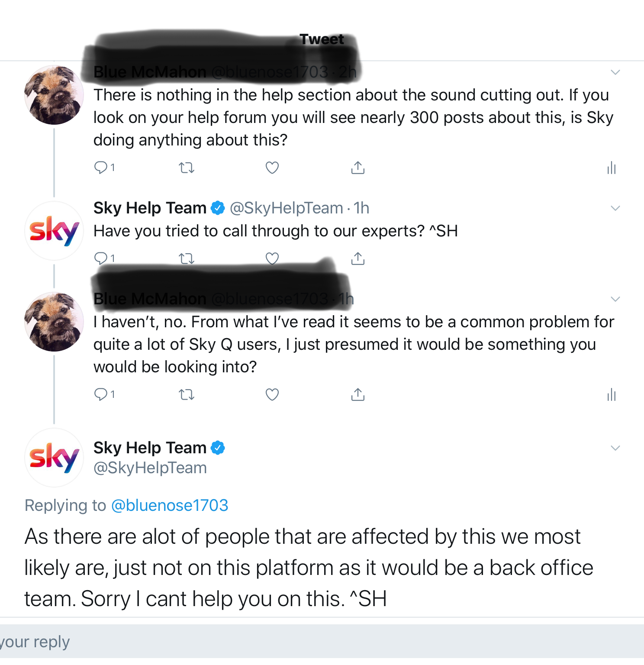Like the first tweet about 300 forum posts
The width and height of the screenshot is (644, 665).
click(x=272, y=168)
